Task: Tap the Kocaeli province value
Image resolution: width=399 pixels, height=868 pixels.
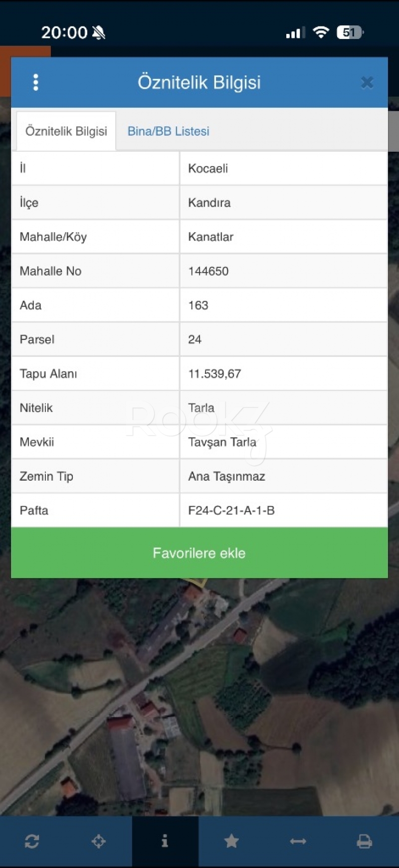Action: 208,168
